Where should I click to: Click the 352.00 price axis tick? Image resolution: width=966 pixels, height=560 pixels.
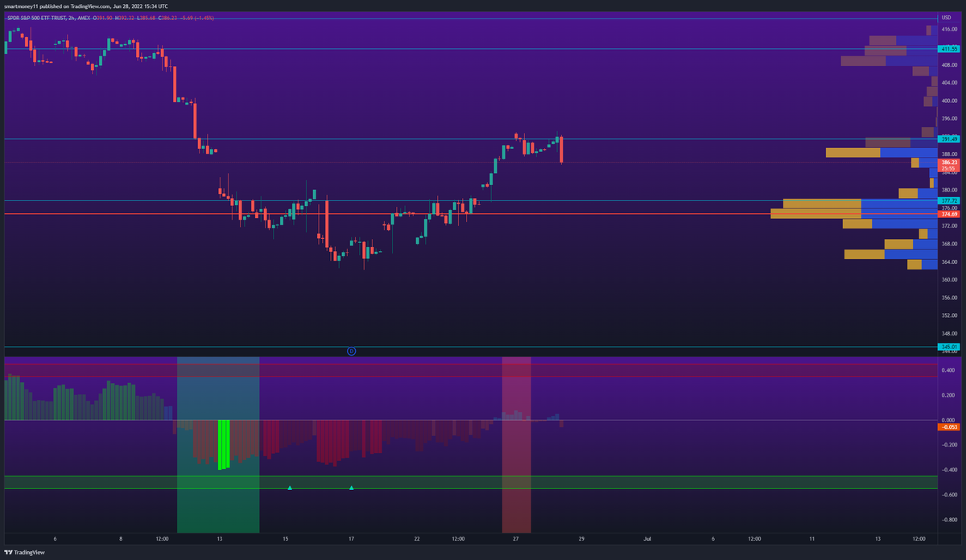[x=949, y=315]
